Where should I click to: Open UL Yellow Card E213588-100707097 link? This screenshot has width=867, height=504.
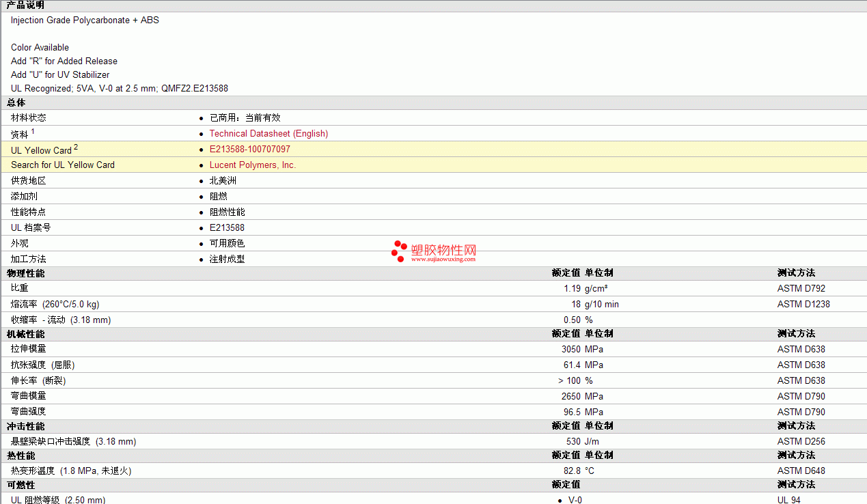249,150
